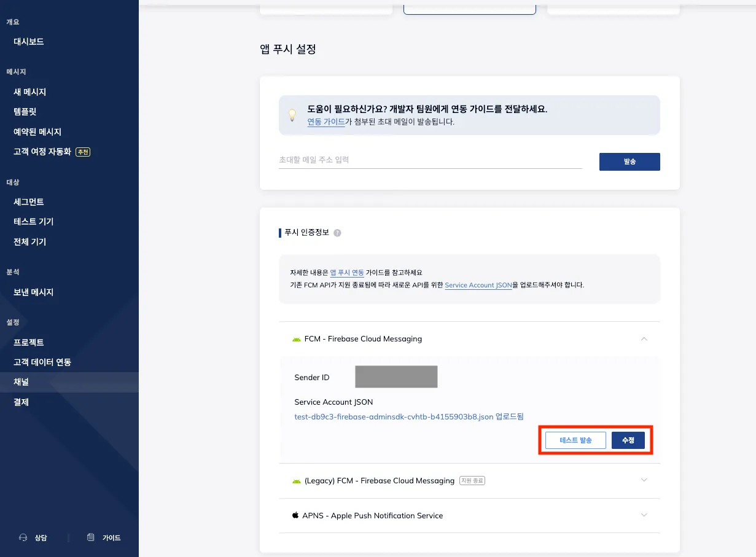Screen dimensions: 756x557
Task: Click the guide document icon for 가이드
Action: point(91,537)
